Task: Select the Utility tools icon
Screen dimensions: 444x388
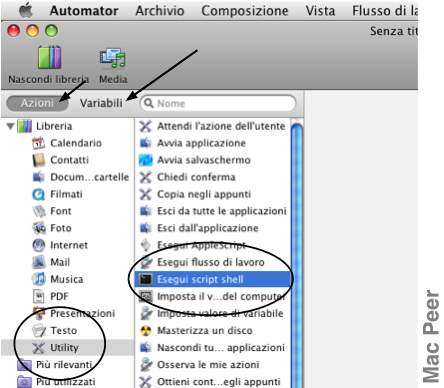Action: [38, 347]
